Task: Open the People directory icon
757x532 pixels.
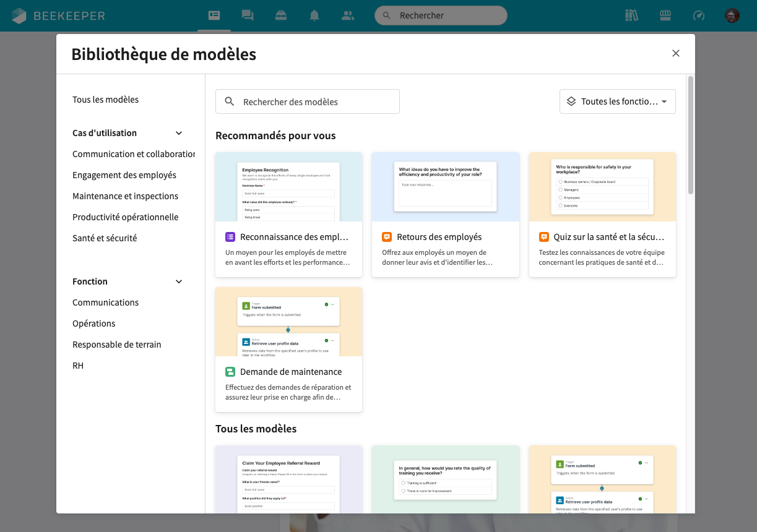Action: 348,15
